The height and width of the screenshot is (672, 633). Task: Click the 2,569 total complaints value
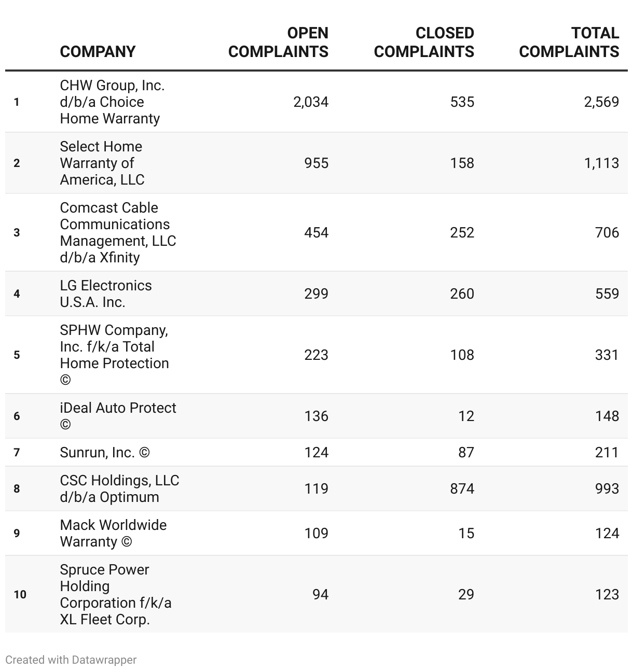[x=601, y=102]
